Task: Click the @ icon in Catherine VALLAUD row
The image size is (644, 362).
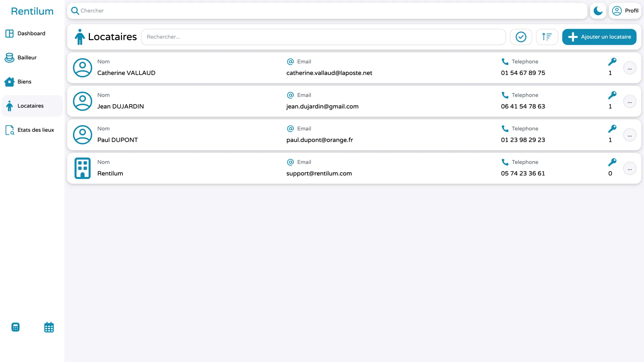Action: coord(290,62)
